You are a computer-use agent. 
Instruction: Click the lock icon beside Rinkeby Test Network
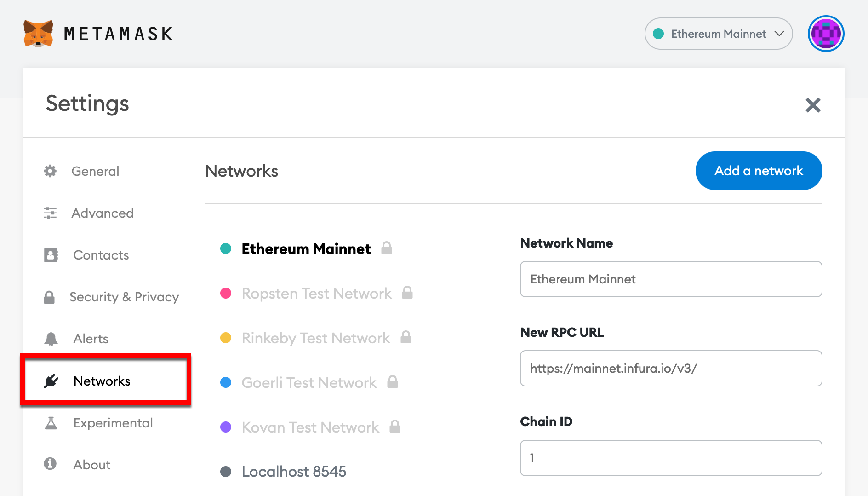405,337
